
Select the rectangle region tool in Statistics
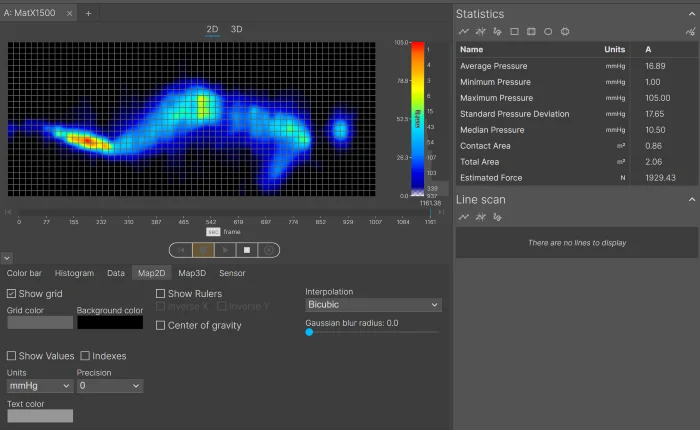514,31
